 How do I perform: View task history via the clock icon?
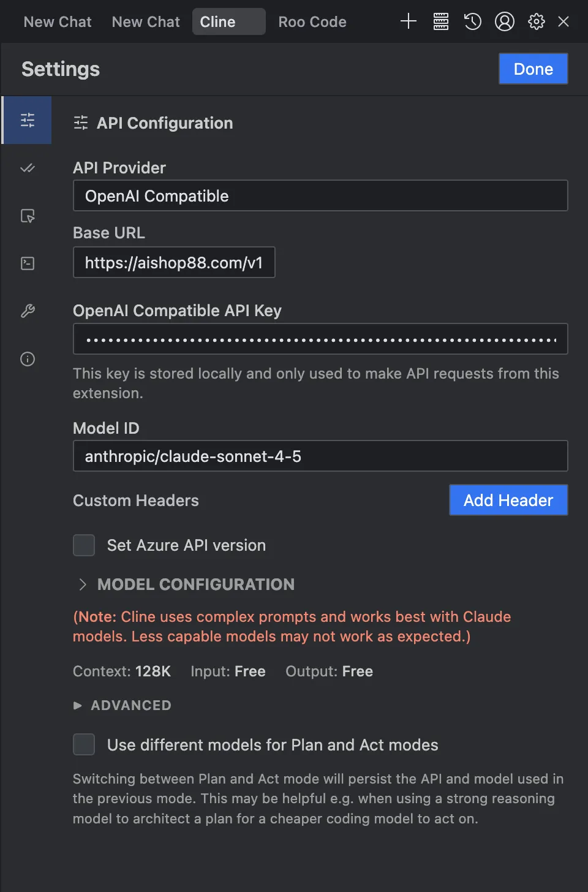coord(472,21)
